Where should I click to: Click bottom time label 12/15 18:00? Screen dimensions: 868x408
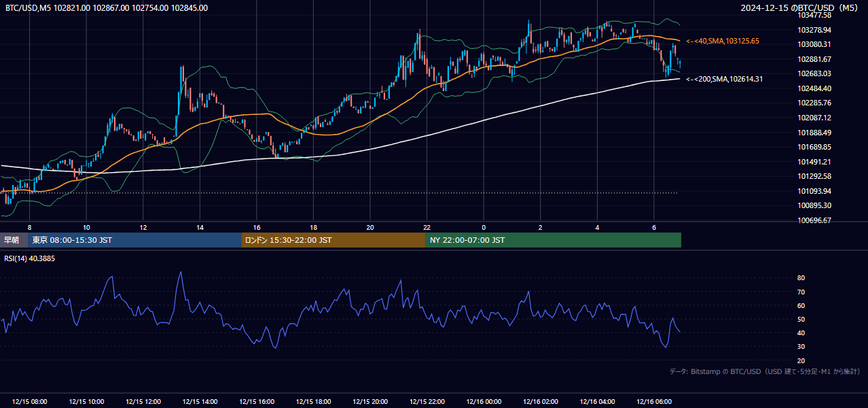(x=314, y=401)
